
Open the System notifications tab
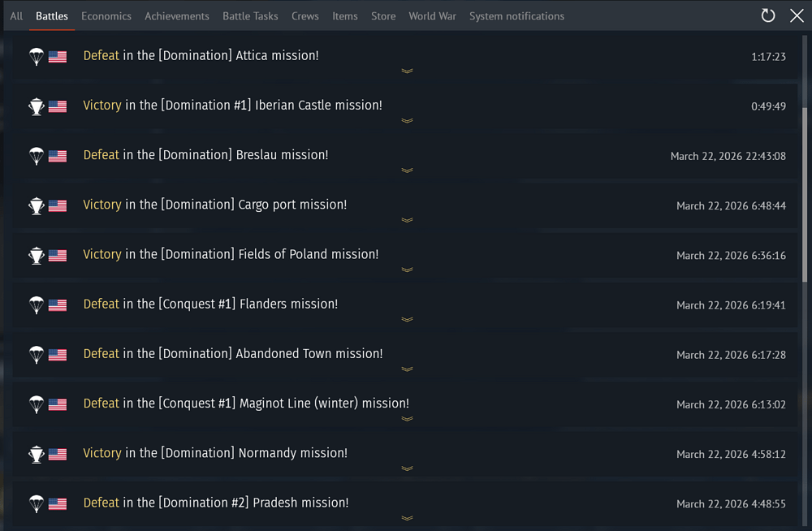tap(516, 16)
